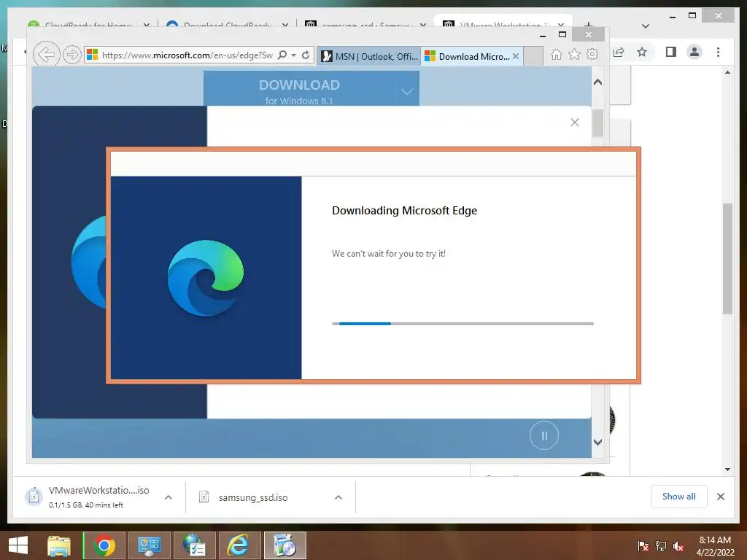The height and width of the screenshot is (560, 747).
Task: Close the Download Microsoft IE tab
Action: (516, 55)
